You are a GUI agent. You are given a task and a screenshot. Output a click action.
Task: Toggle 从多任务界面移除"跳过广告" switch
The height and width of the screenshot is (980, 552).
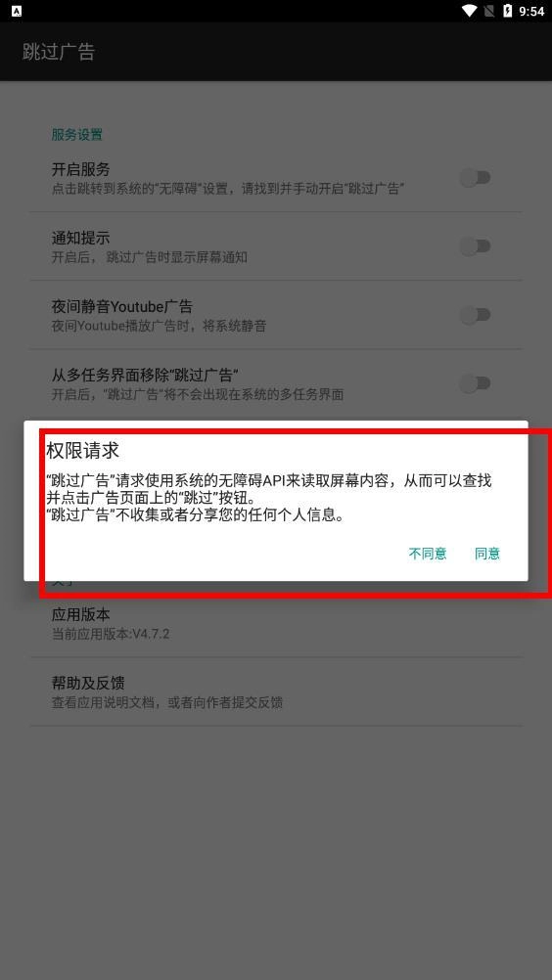point(476,383)
